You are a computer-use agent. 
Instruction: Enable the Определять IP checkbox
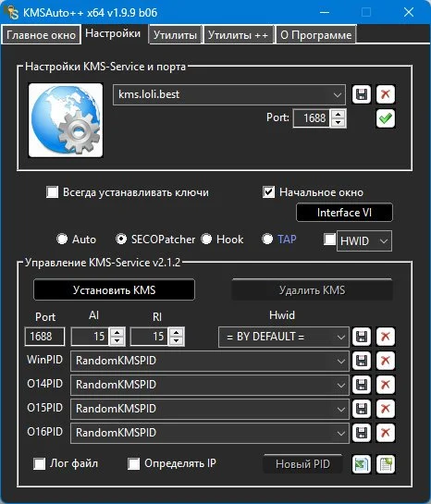click(x=134, y=464)
